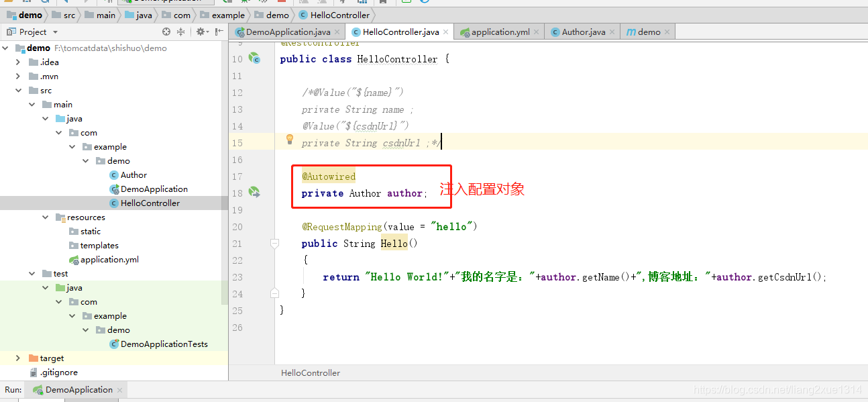Click the example breadcrumb in navigation bar

(222, 15)
